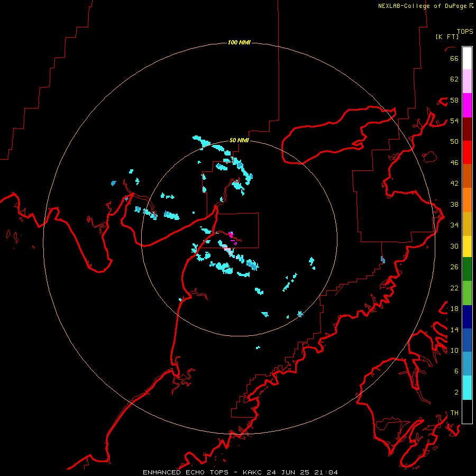Select the dark red 54 kft swatch

[467, 129]
